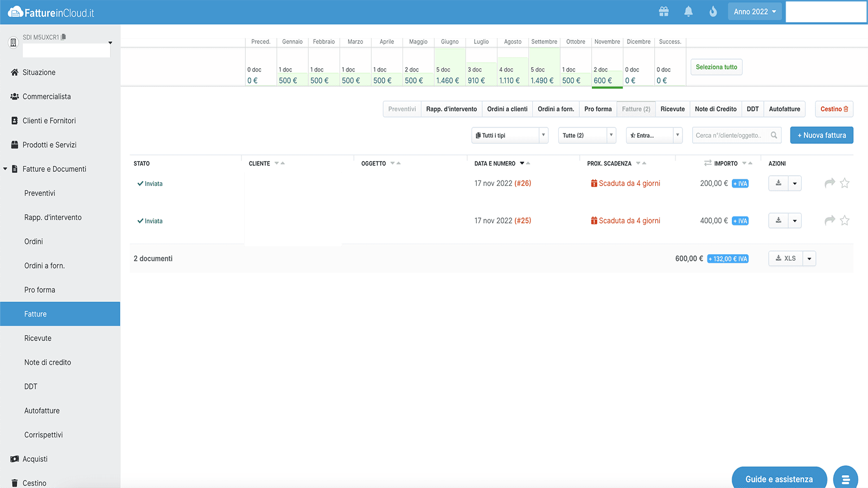The width and height of the screenshot is (868, 488).
Task: Click the Seleziona tutto button
Action: click(716, 67)
